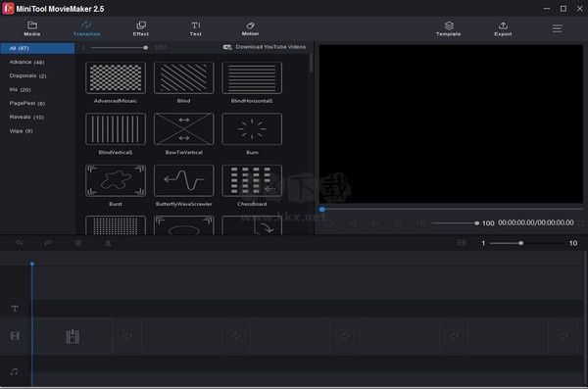Click the audio track music note icon
The height and width of the screenshot is (389, 588).
(x=15, y=371)
